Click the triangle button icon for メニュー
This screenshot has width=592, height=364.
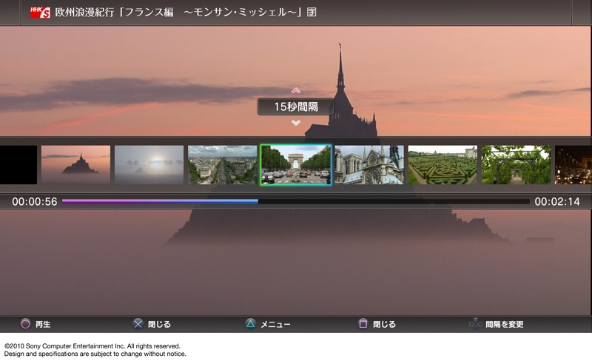[250, 324]
